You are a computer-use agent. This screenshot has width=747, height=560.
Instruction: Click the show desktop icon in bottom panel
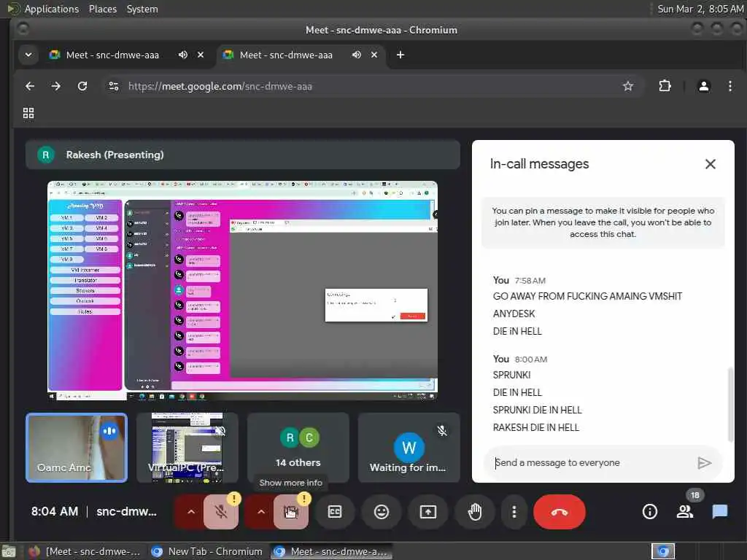(9, 551)
